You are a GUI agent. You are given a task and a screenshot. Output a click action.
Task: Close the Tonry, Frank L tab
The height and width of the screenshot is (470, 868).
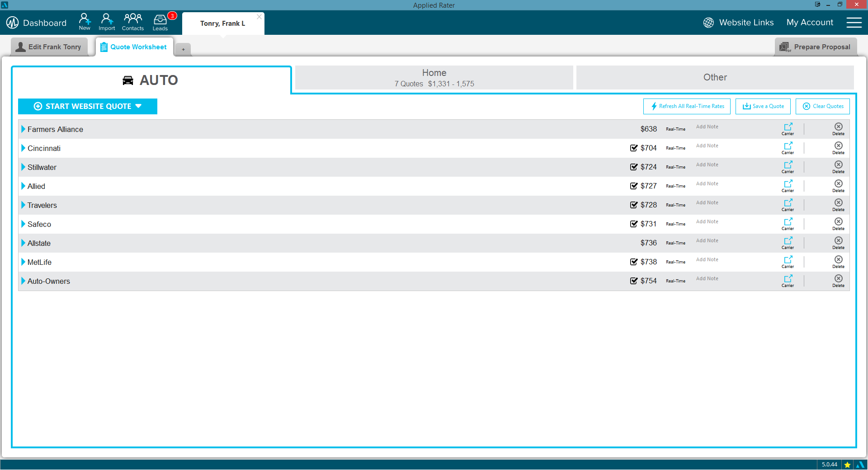[x=259, y=17]
